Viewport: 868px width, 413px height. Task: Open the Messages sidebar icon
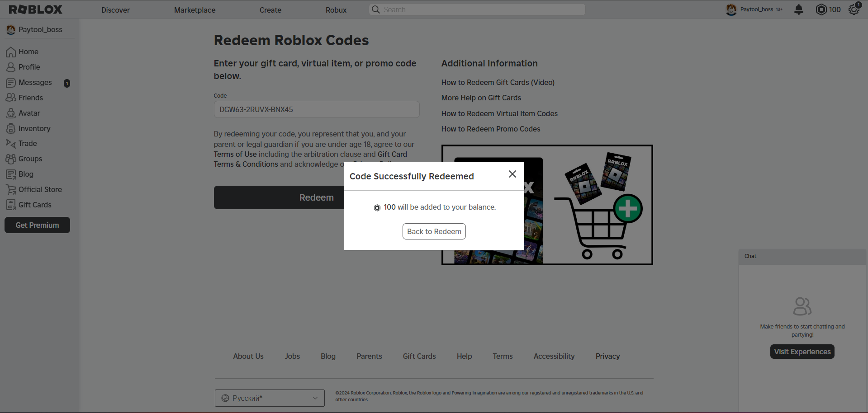[x=11, y=83]
